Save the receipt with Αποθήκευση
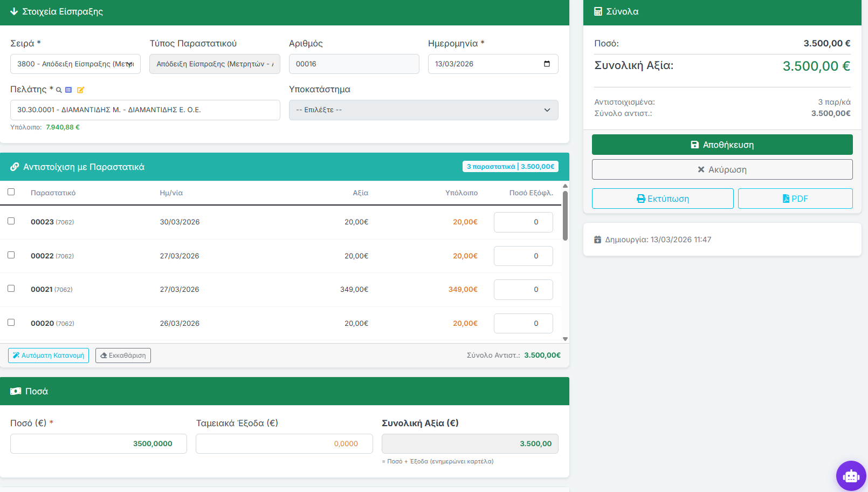 coord(722,145)
